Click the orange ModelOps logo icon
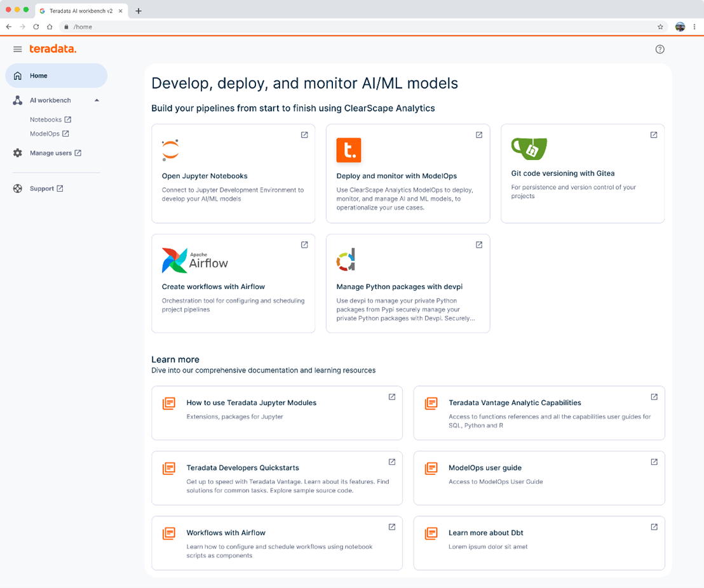 (x=348, y=150)
